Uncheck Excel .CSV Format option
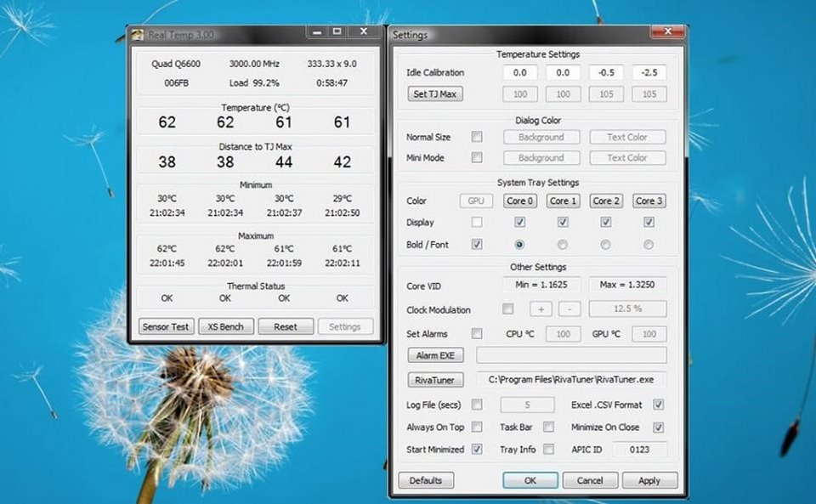The height and width of the screenshot is (504, 816). coord(658,405)
